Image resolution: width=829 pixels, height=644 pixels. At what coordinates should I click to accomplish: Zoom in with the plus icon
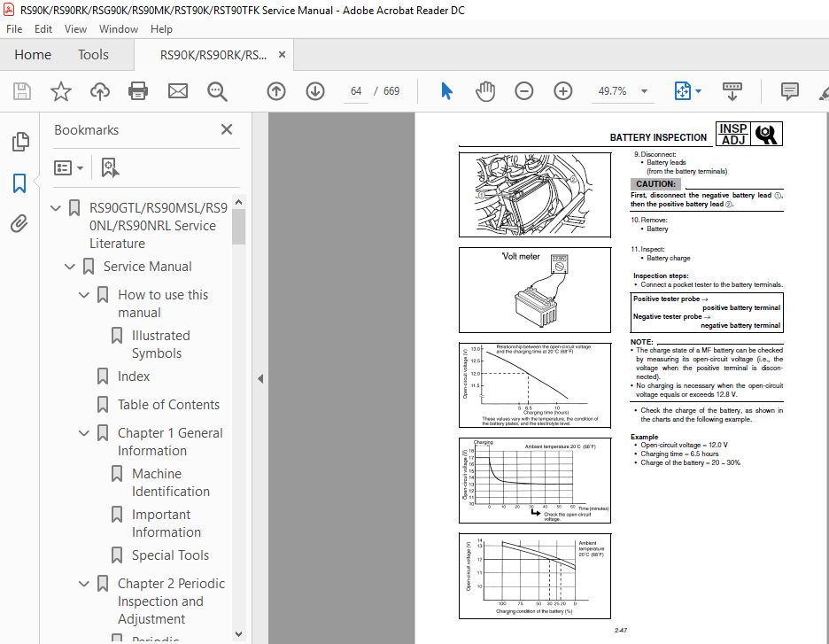pos(563,91)
